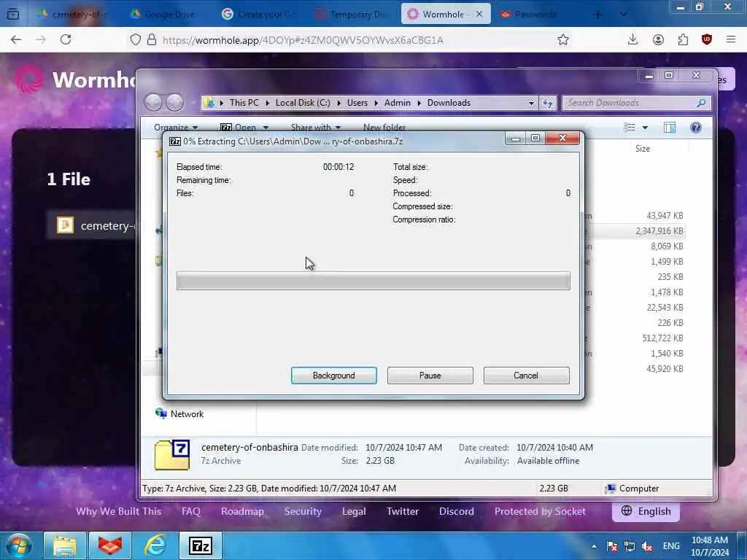Image resolution: width=747 pixels, height=560 pixels.
Task: Open the Wormhole Discord link
Action: click(457, 511)
